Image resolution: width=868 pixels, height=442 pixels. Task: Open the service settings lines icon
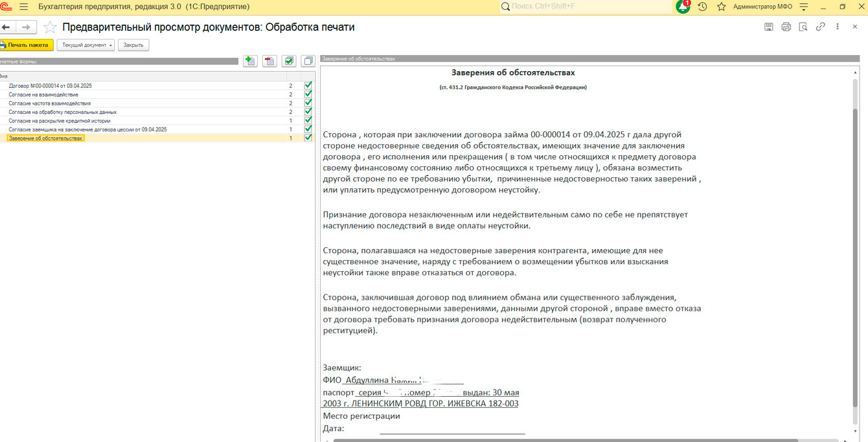pos(804,6)
